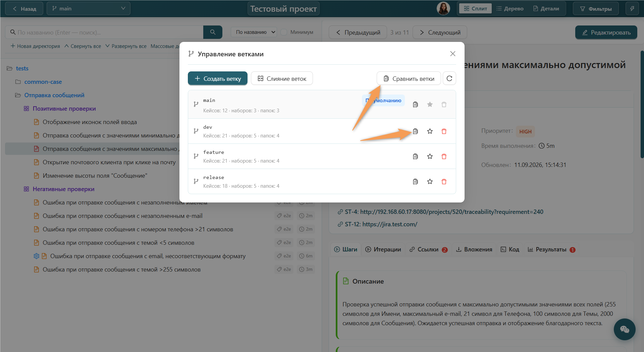The height and width of the screenshot is (352, 644).
Task: Click the Слияние веток button
Action: 282,78
